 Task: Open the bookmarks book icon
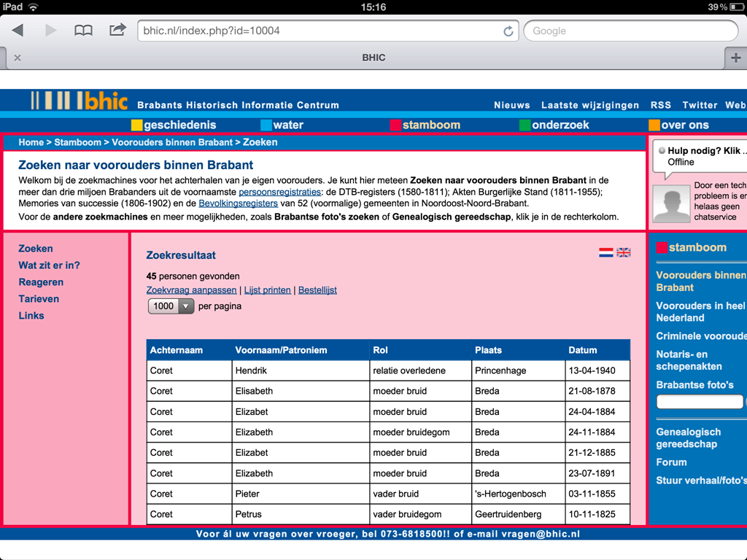(83, 31)
